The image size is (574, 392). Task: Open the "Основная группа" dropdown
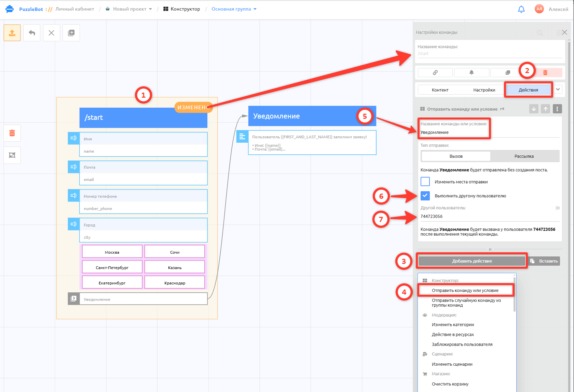pos(234,9)
